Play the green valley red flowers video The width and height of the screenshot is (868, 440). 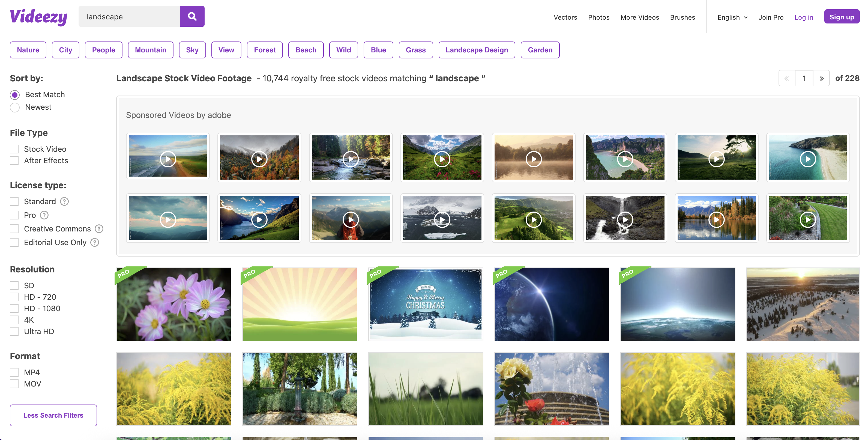tap(442, 157)
